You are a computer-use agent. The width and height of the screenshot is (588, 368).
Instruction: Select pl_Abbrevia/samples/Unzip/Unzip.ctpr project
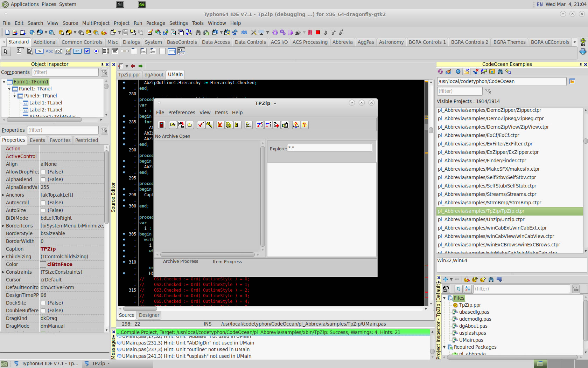tap(511, 219)
